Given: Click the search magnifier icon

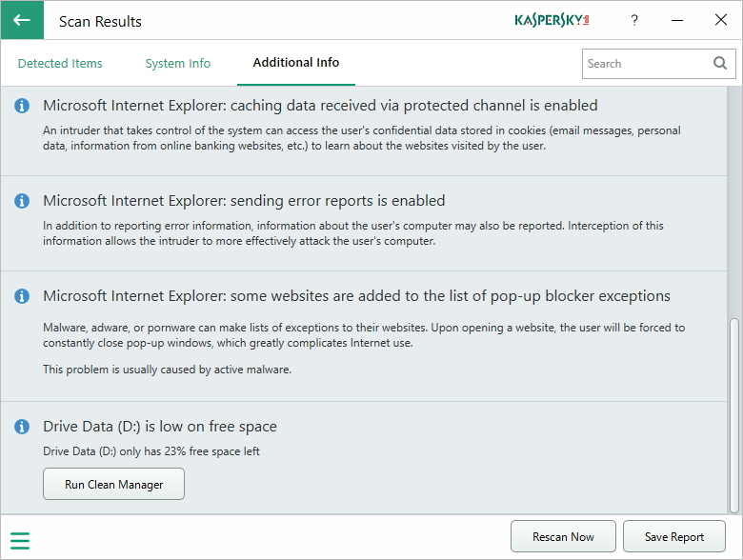Looking at the screenshot, I should point(720,64).
